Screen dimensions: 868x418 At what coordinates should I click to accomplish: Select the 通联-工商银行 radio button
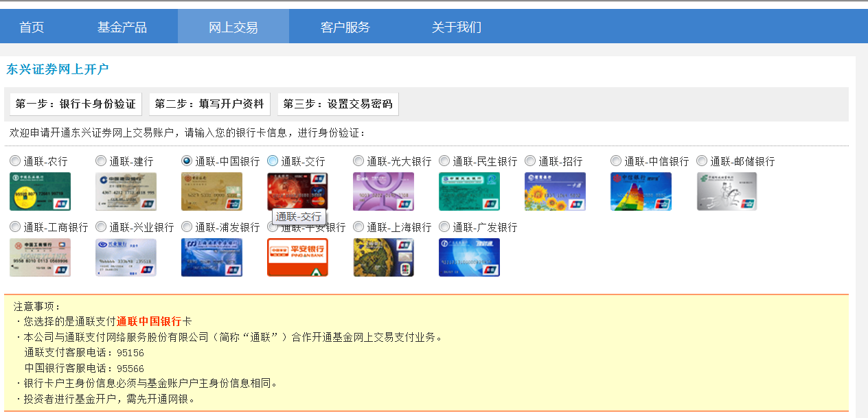[15, 227]
